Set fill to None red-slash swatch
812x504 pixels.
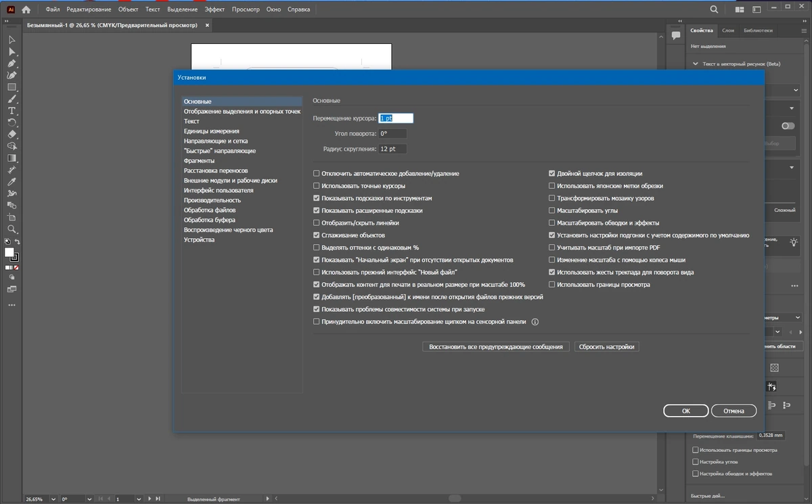[x=18, y=267]
